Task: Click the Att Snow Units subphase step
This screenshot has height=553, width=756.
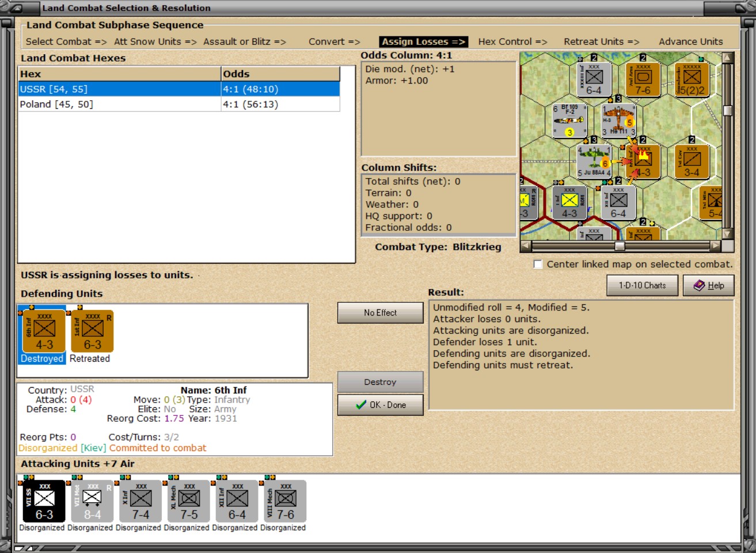Action: (x=155, y=41)
